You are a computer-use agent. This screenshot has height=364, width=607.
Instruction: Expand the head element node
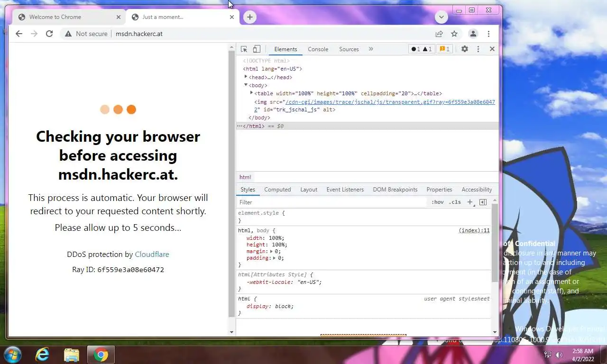(x=246, y=77)
